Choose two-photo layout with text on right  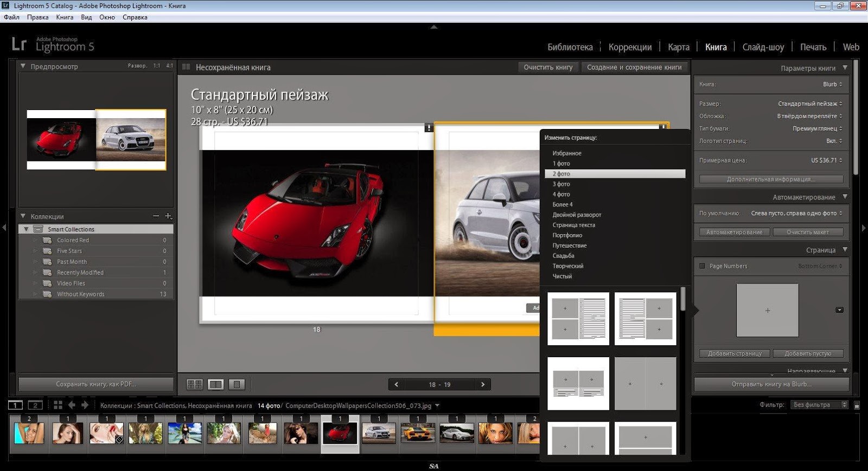[x=578, y=319]
